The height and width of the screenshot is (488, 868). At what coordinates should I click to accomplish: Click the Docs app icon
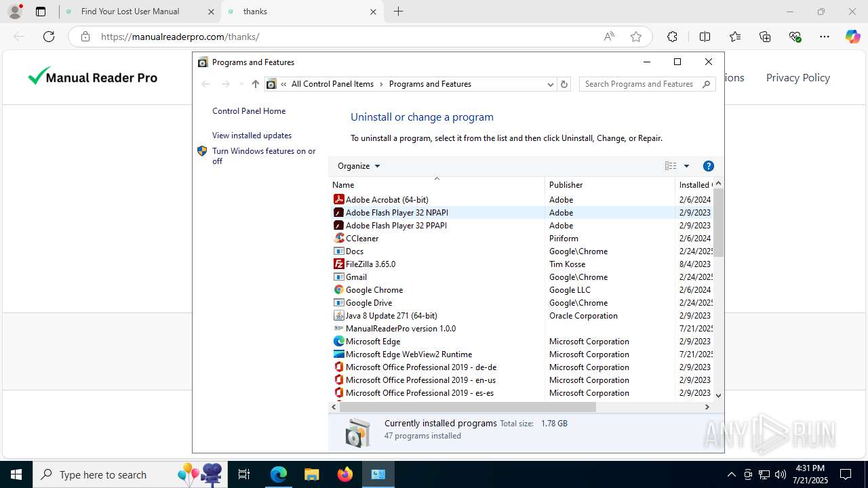[x=339, y=251]
